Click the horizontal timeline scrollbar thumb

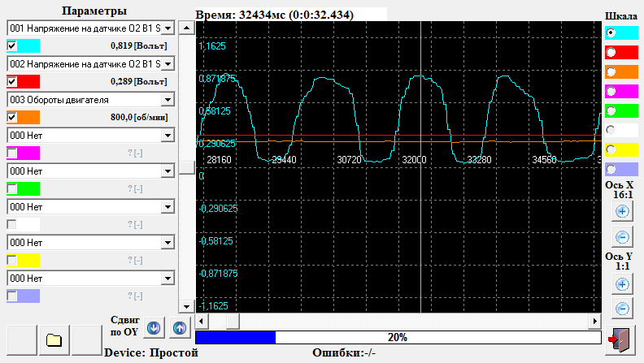click(232, 322)
